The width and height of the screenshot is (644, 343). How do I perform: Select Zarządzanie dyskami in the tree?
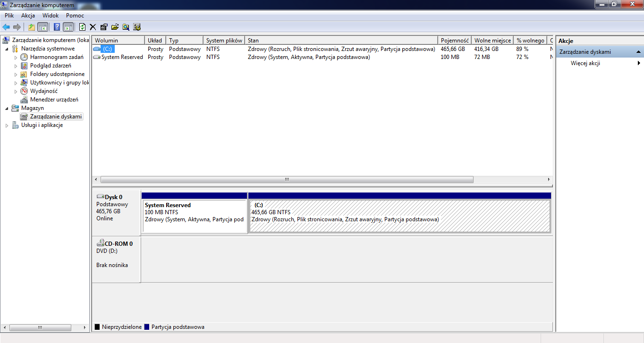click(x=56, y=117)
